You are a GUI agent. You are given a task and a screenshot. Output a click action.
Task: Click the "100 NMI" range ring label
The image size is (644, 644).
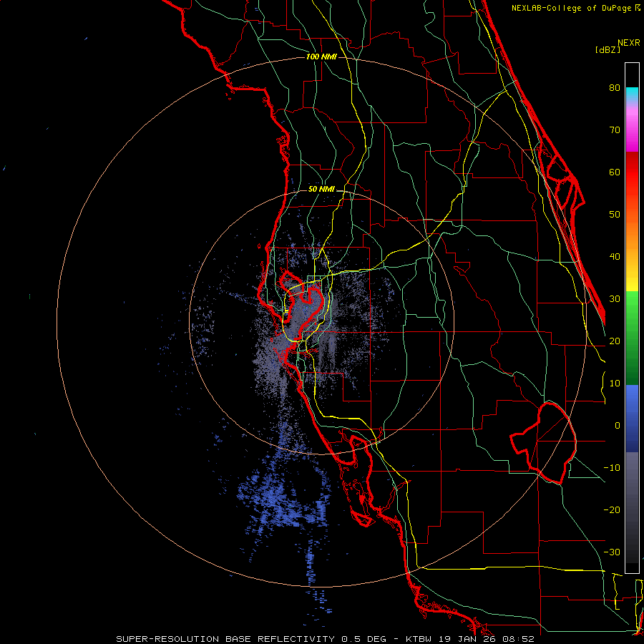coord(321,57)
